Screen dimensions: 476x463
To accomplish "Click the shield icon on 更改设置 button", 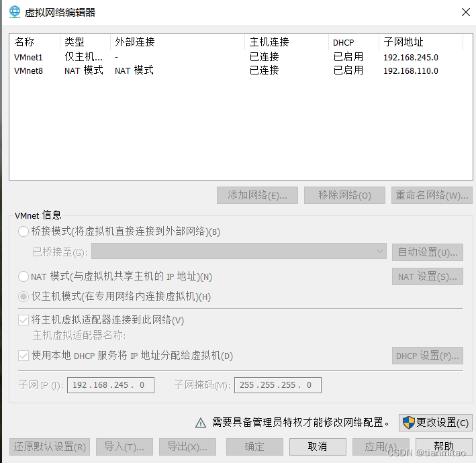I will pos(408,423).
